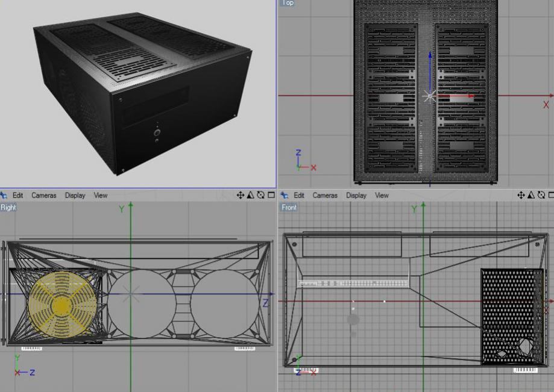Expand the Cameras menu in the Front viewport
Screen dimensions: 554x392
(325, 195)
